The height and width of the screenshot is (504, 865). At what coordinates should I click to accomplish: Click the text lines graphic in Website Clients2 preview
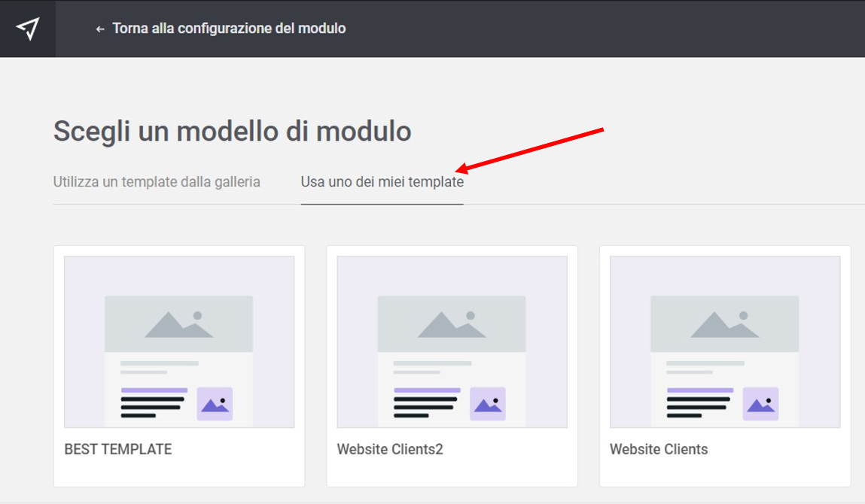point(427,403)
